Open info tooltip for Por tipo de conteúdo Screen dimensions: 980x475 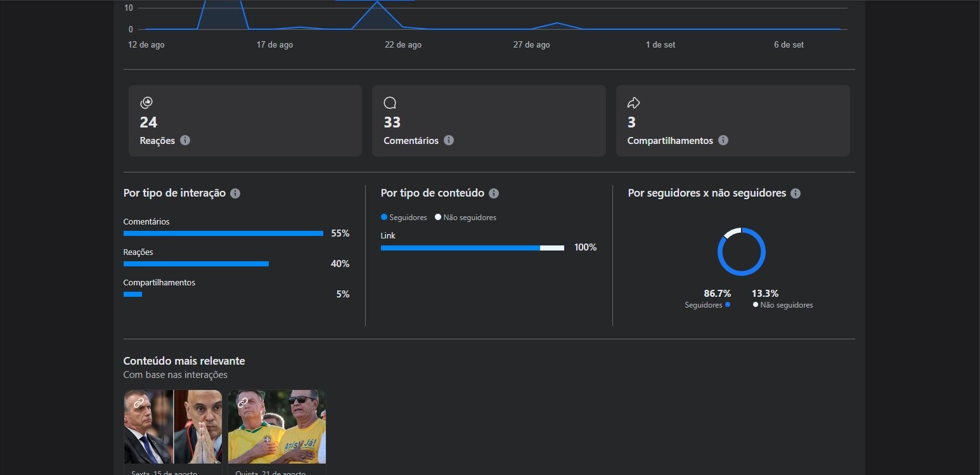[x=494, y=193]
